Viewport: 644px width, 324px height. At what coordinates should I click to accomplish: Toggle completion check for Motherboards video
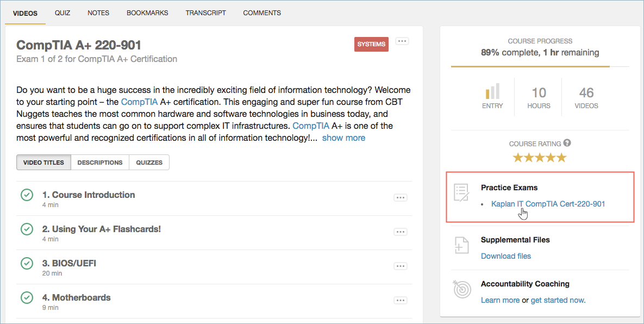click(27, 297)
